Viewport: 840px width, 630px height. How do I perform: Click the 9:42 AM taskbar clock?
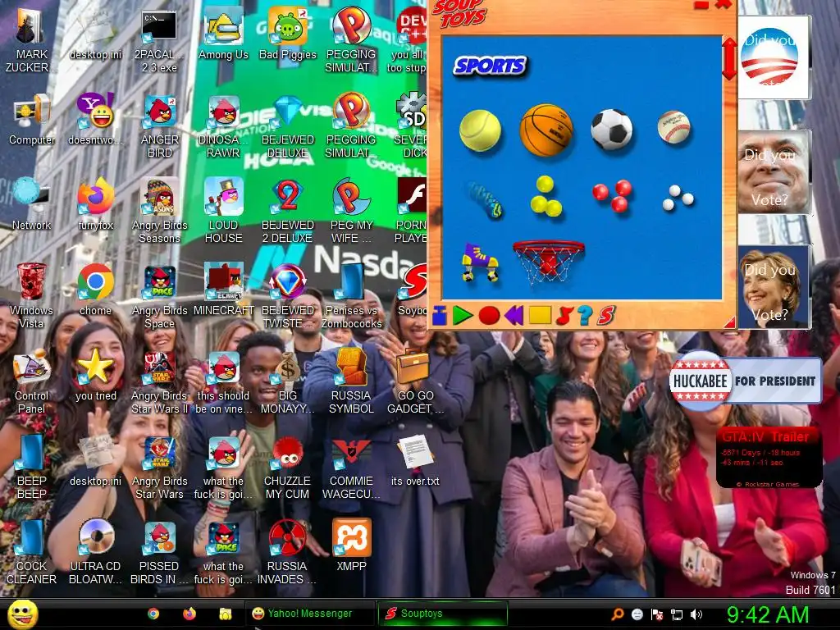767,614
